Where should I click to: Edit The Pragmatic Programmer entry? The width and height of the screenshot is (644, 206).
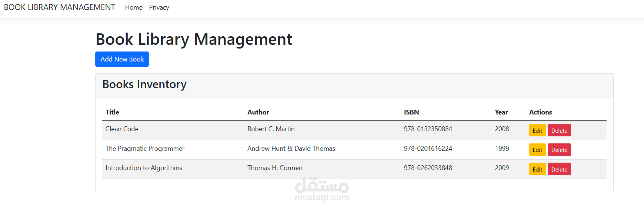[537, 150]
